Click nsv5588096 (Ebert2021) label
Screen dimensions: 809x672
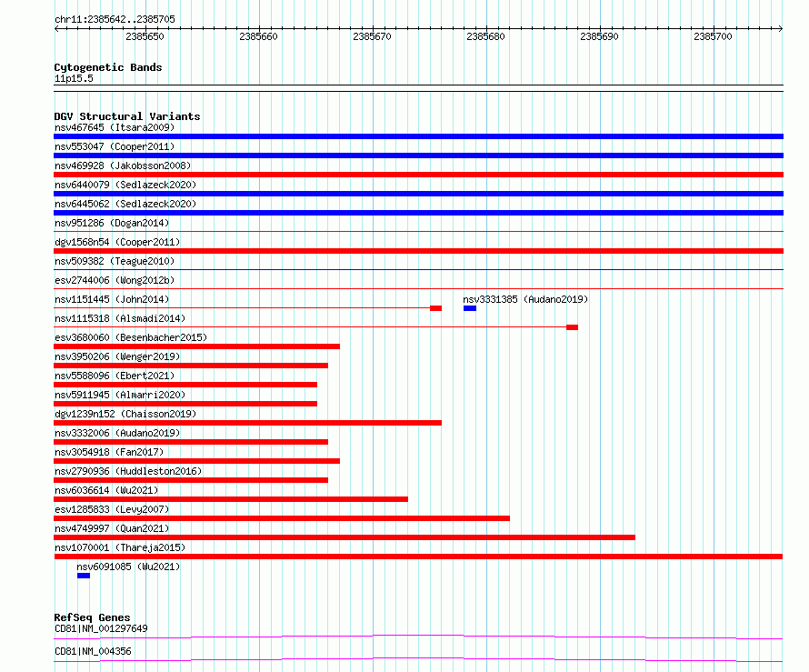[115, 376]
